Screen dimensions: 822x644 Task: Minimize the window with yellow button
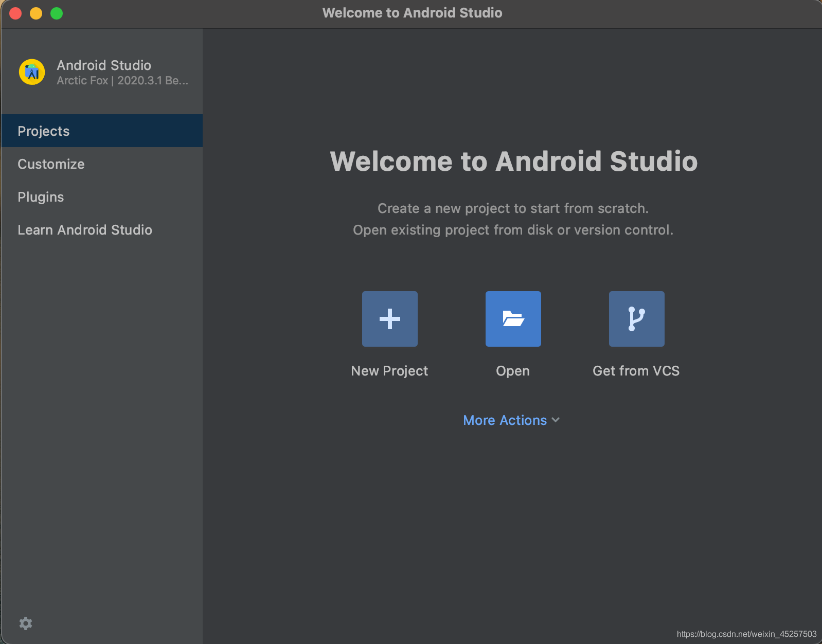(36, 13)
